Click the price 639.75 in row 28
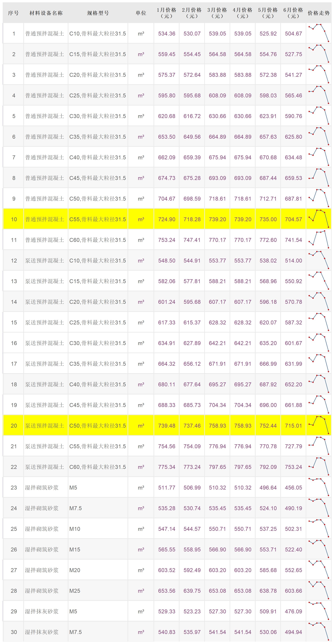Image resolution: width=334 pixels, height=644 pixels. [192, 591]
